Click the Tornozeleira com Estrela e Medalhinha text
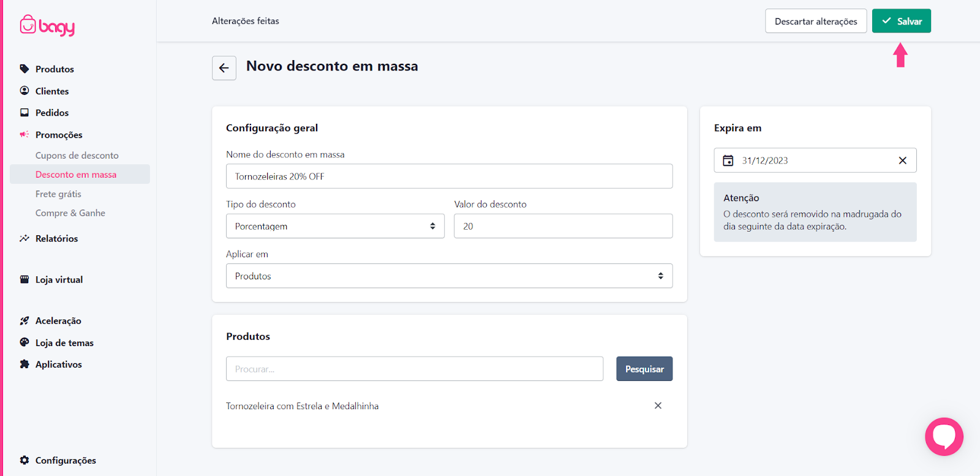The height and width of the screenshot is (476, 980). pos(303,406)
